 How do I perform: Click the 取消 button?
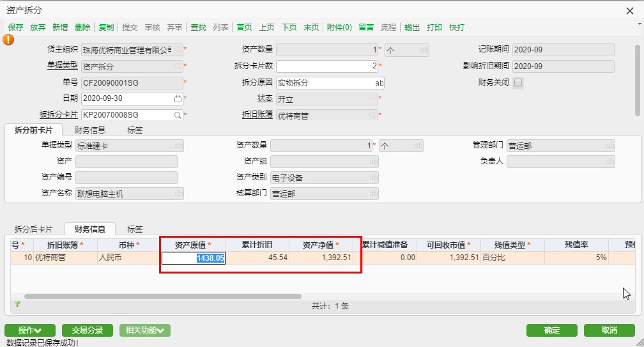pyautogui.click(x=609, y=330)
